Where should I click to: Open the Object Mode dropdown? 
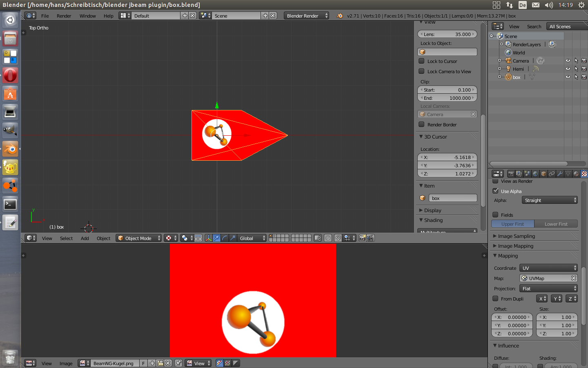[x=139, y=238]
